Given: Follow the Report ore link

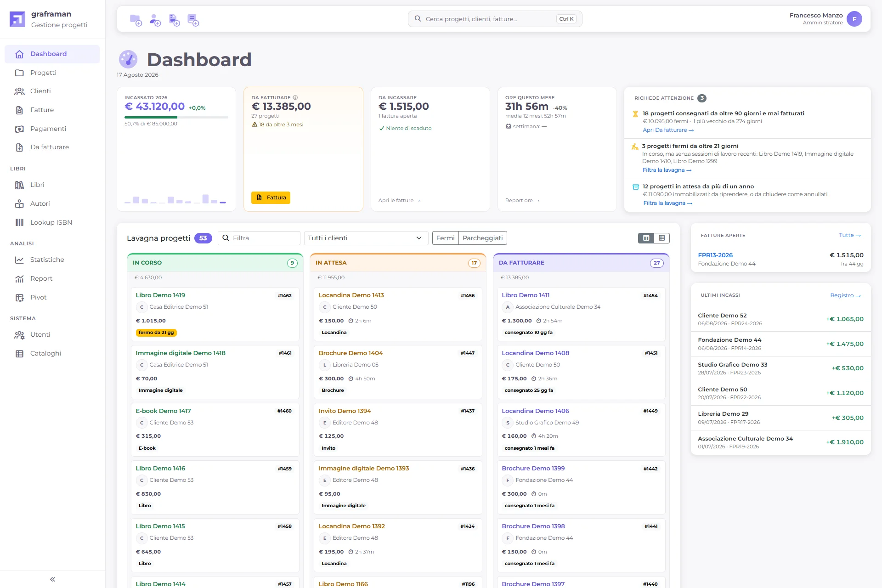Looking at the screenshot, I should tap(522, 201).
